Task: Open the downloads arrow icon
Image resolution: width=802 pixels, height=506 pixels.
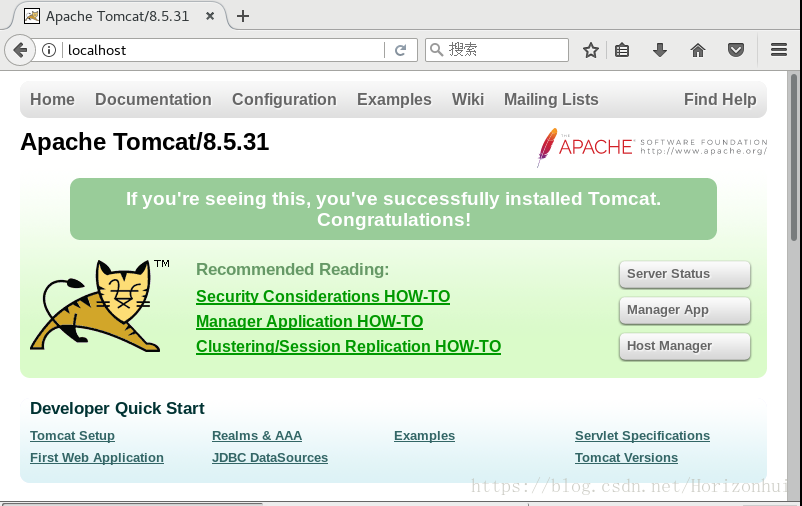Action: click(660, 50)
